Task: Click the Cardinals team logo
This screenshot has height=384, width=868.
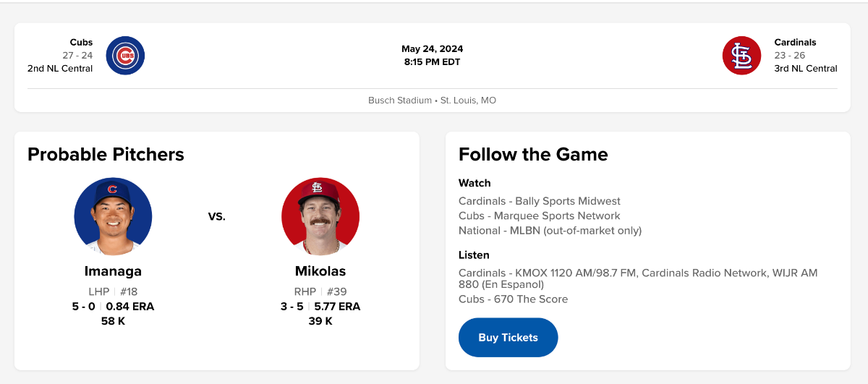Action: pos(741,56)
